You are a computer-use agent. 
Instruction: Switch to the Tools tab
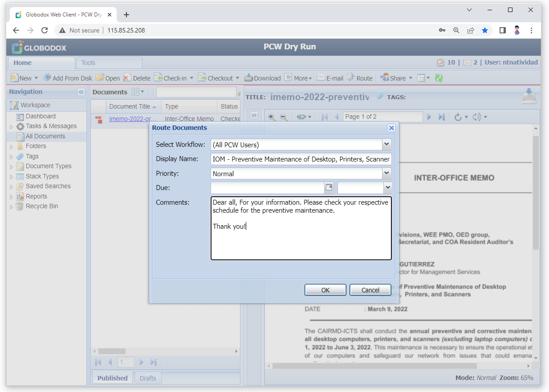tap(109, 63)
